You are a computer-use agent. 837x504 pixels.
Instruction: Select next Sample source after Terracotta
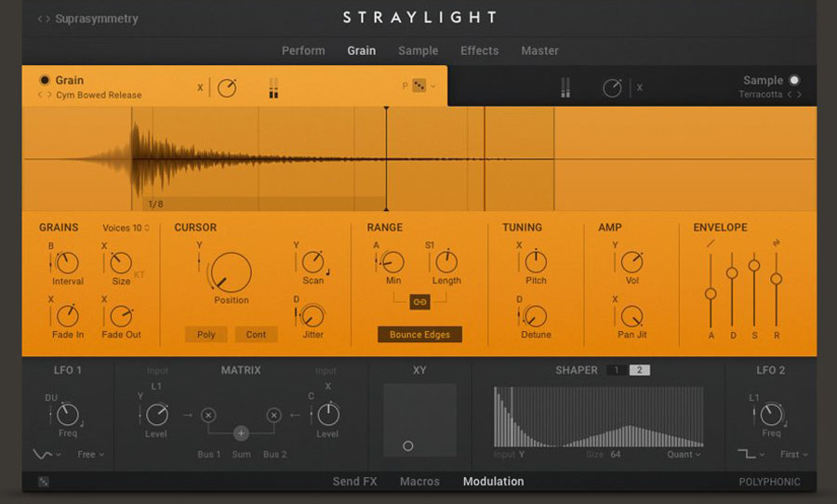[799, 95]
